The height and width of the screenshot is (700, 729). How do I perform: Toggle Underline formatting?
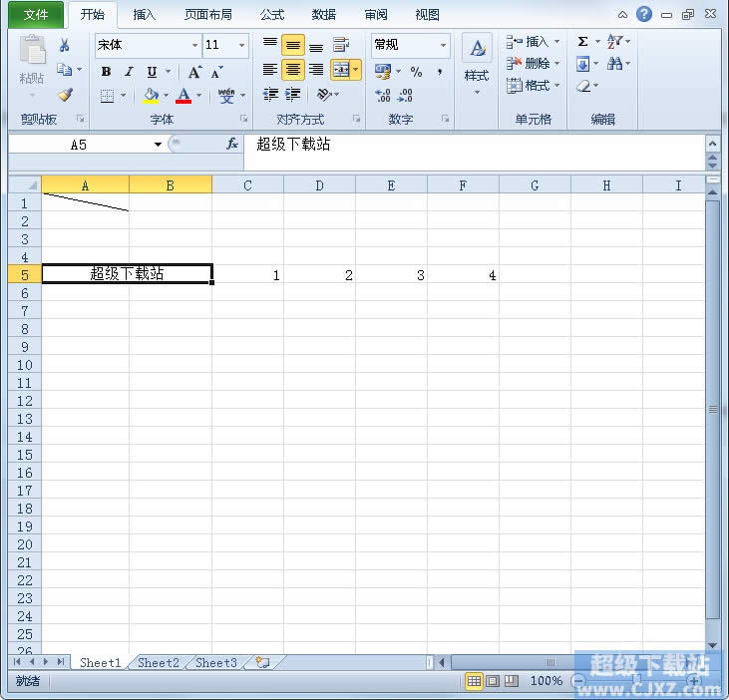152,72
